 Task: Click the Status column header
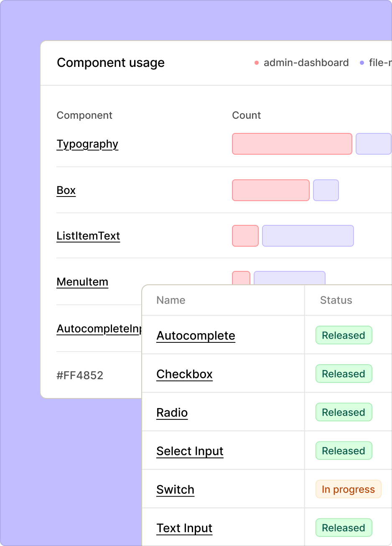click(x=336, y=300)
